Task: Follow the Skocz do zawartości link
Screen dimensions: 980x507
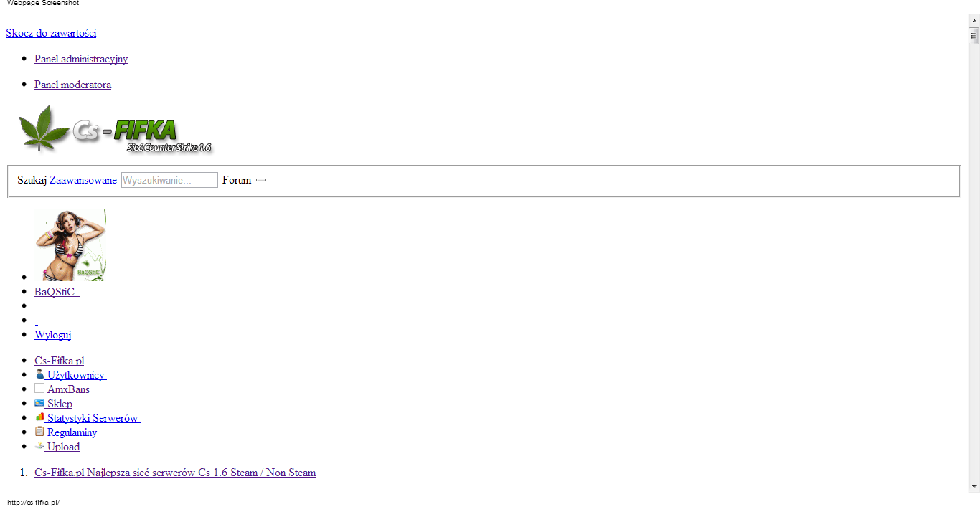Action: [x=51, y=33]
